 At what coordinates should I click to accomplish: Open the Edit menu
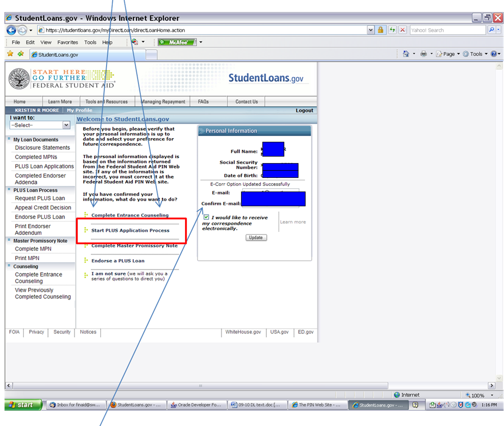[x=30, y=42]
